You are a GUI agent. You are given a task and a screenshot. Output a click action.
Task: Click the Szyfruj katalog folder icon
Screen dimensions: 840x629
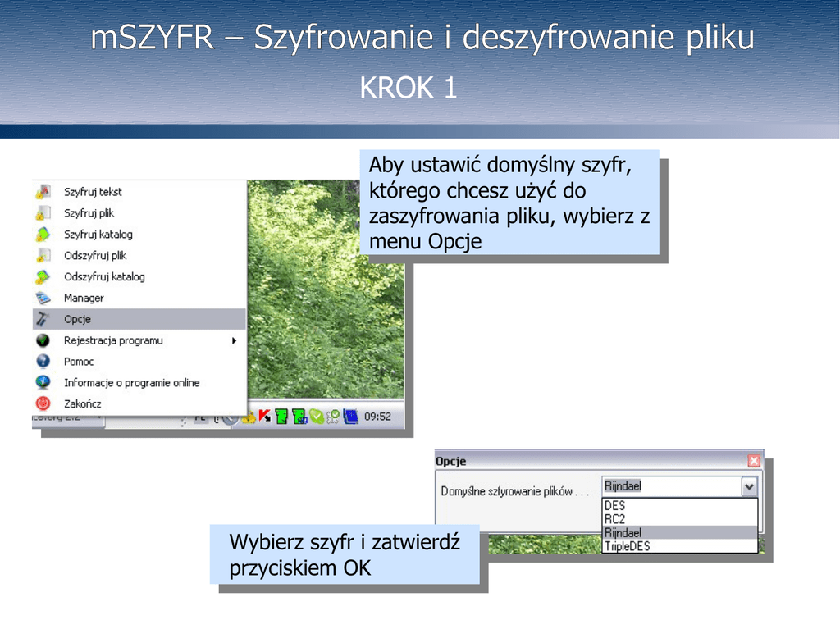(43, 235)
